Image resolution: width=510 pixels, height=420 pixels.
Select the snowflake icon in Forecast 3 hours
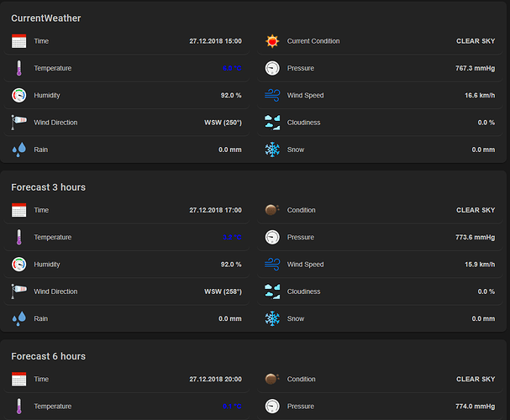tap(271, 318)
